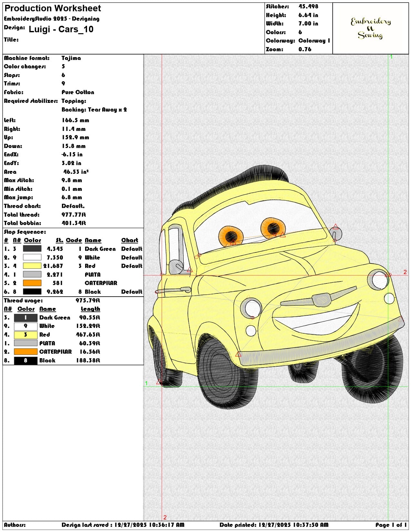Click the Dark Green swatch in Stop Sequence

pyautogui.click(x=32, y=249)
